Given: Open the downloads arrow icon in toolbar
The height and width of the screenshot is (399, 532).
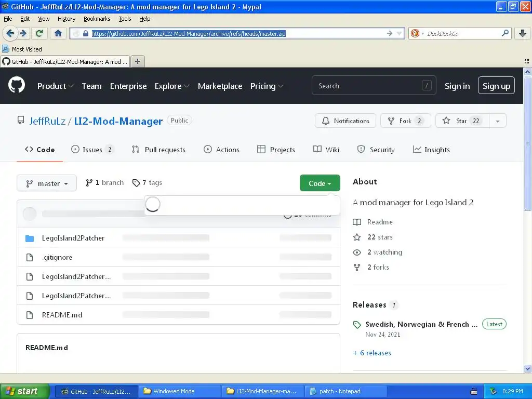Looking at the screenshot, I should 523,33.
